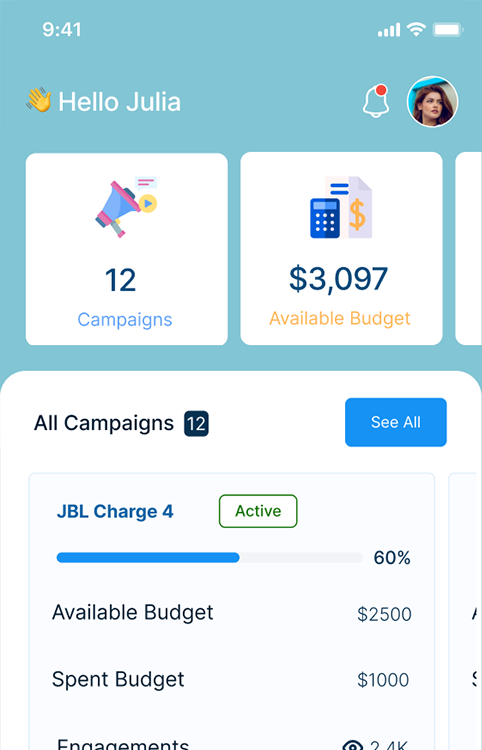Tap Julia's profile avatar
The height and width of the screenshot is (750, 482).
click(432, 102)
